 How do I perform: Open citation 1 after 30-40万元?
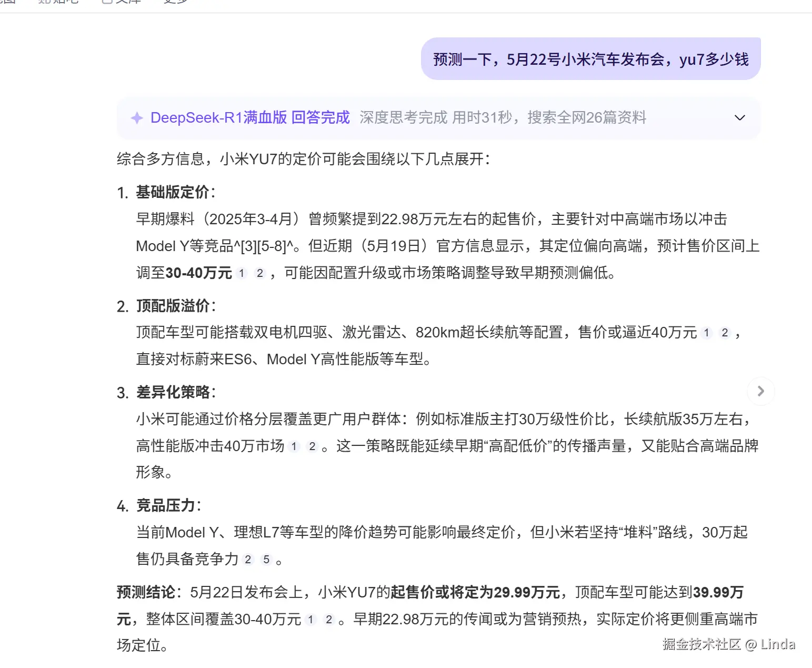click(x=242, y=273)
